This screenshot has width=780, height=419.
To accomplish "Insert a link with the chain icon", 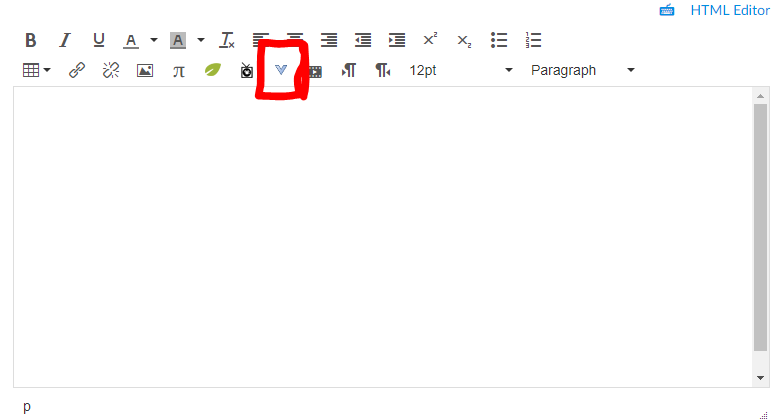I will click(x=77, y=70).
